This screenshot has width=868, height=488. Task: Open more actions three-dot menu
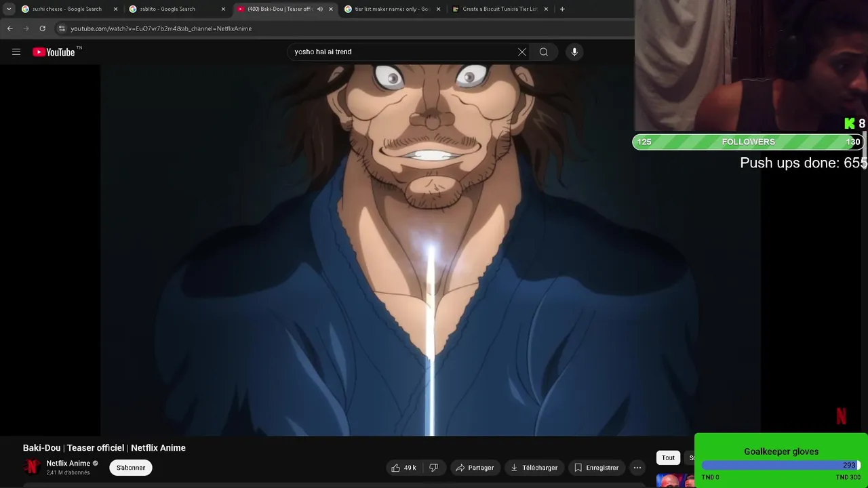coord(637,468)
